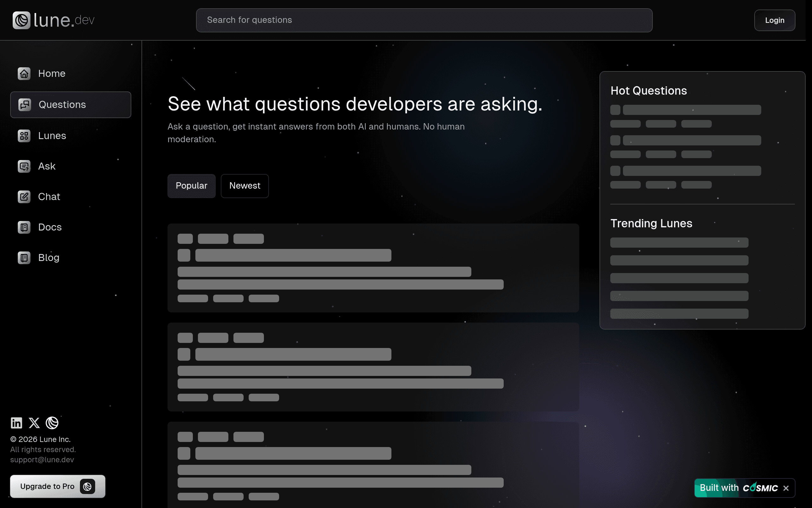Click the "See what questions developers are asking." heading
This screenshot has height=508, width=812.
355,104
